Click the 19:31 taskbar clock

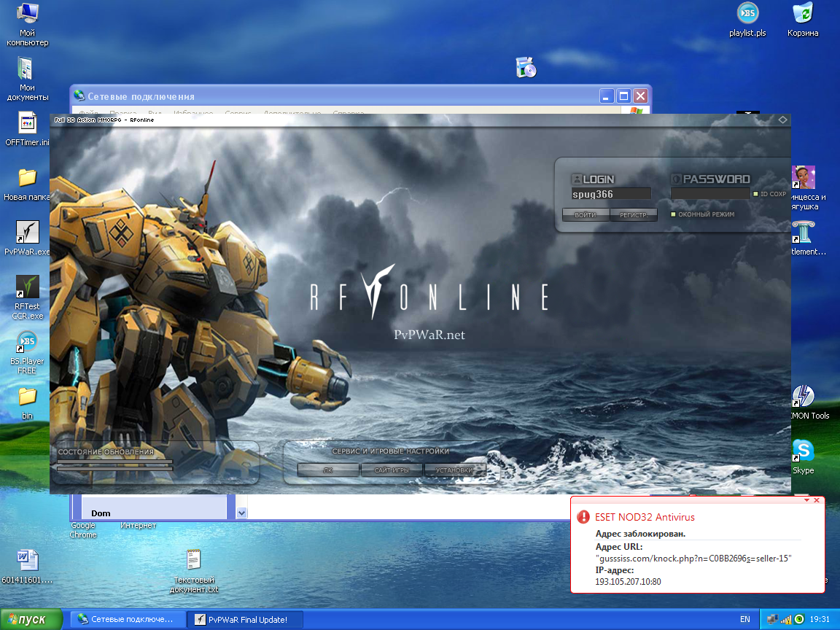coord(820,619)
